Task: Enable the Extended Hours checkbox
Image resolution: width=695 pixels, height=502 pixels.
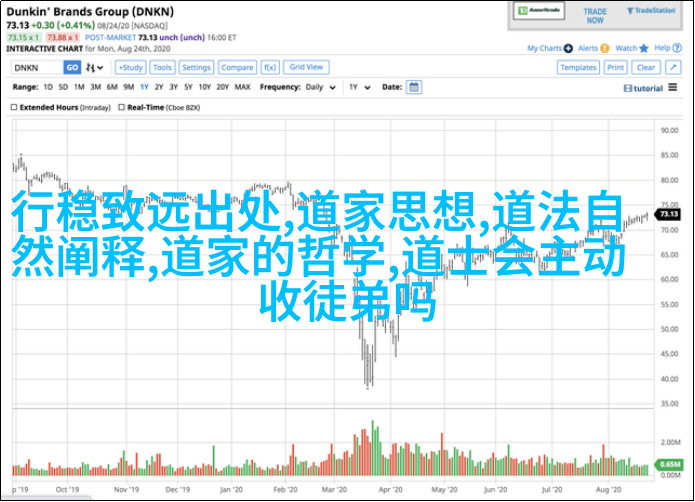Action: point(14,107)
